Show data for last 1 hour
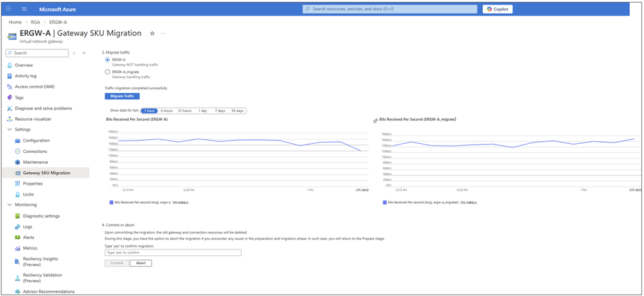644x296 pixels. tap(149, 111)
